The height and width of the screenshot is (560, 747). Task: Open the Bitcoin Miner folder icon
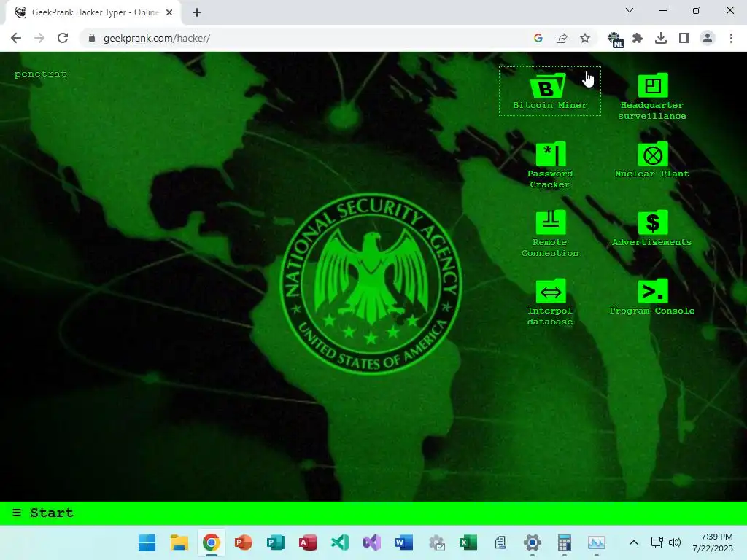coord(549,86)
